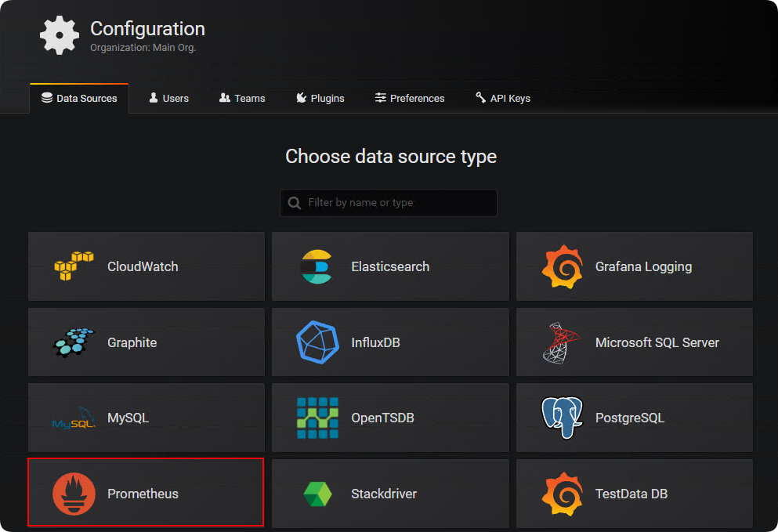The image size is (778, 532).
Task: Go to the Plugins tab
Action: coord(320,98)
